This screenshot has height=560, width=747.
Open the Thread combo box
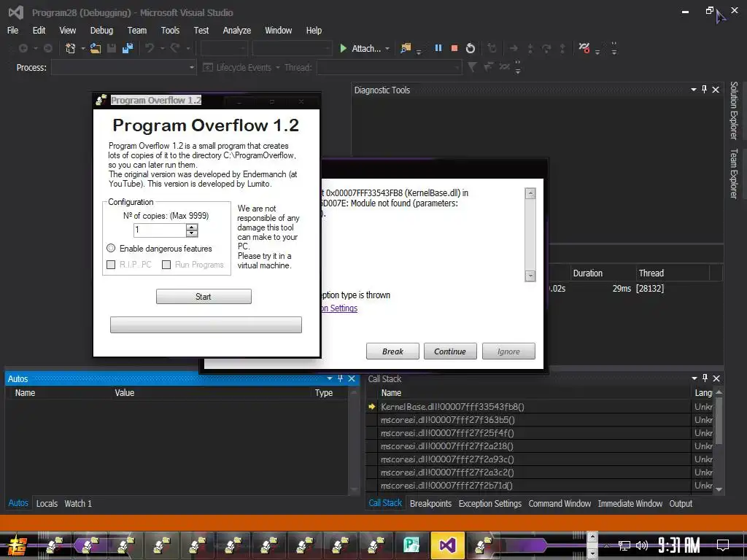click(390, 67)
